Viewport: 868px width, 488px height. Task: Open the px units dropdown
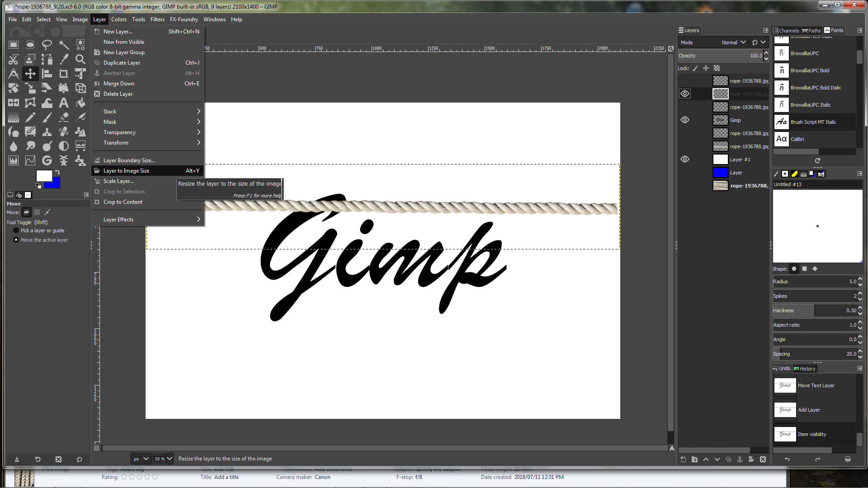click(141, 459)
